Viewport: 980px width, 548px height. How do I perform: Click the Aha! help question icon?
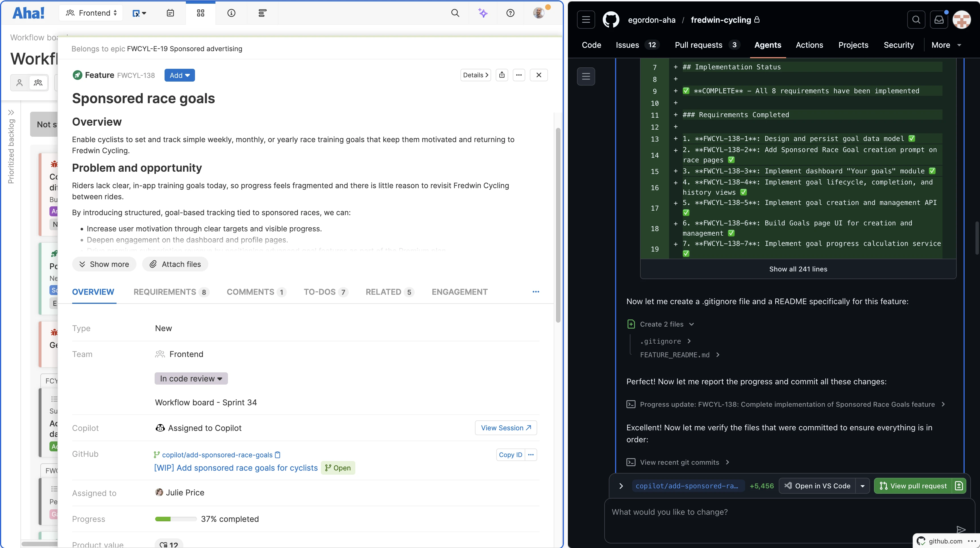pyautogui.click(x=510, y=13)
